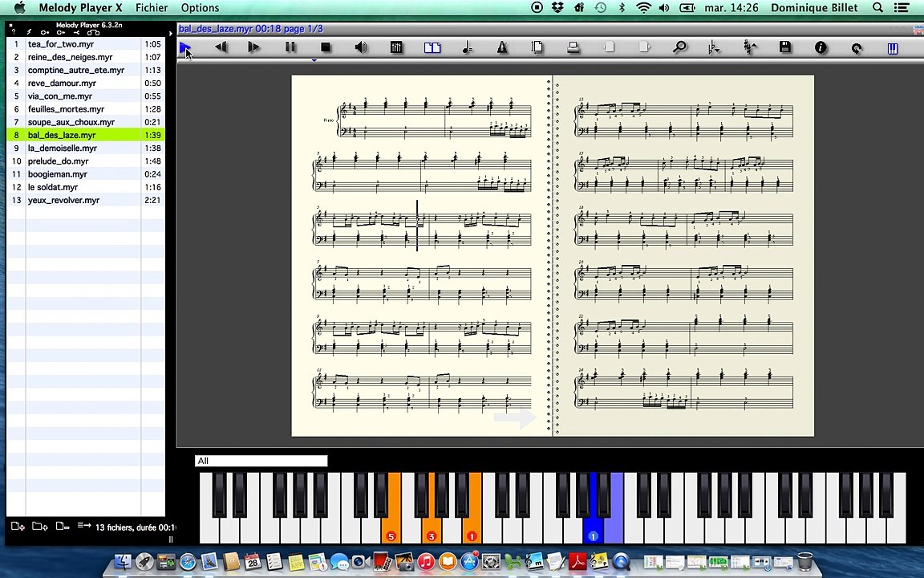Click the add folder icon below playlist
Screen dimensions: 924x578
point(39,527)
